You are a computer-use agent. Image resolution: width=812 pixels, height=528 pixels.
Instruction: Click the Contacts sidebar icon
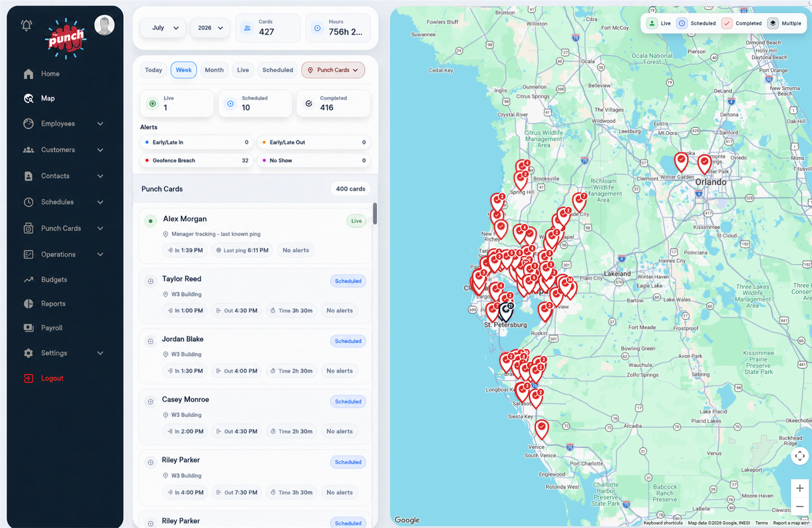tap(29, 176)
